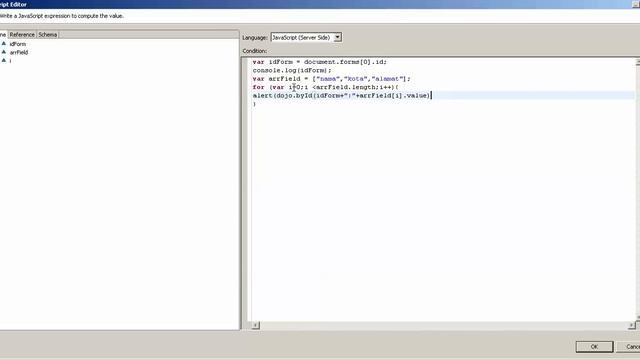Click the code line 'console.log(idForm);'
The width and height of the screenshot is (640, 360).
292,70
